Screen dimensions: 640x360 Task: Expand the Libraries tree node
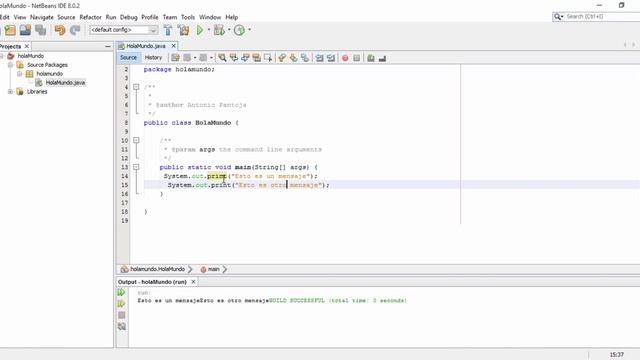point(11,92)
